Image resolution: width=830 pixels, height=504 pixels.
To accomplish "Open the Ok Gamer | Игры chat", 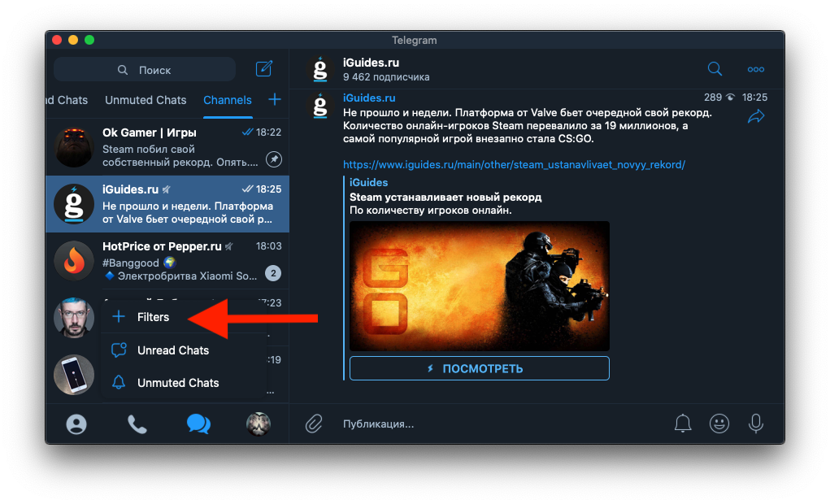I will [x=167, y=147].
